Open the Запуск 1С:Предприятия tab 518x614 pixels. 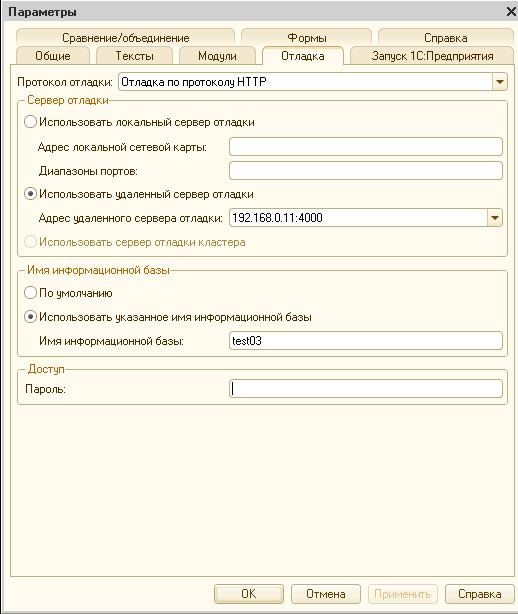click(432, 56)
